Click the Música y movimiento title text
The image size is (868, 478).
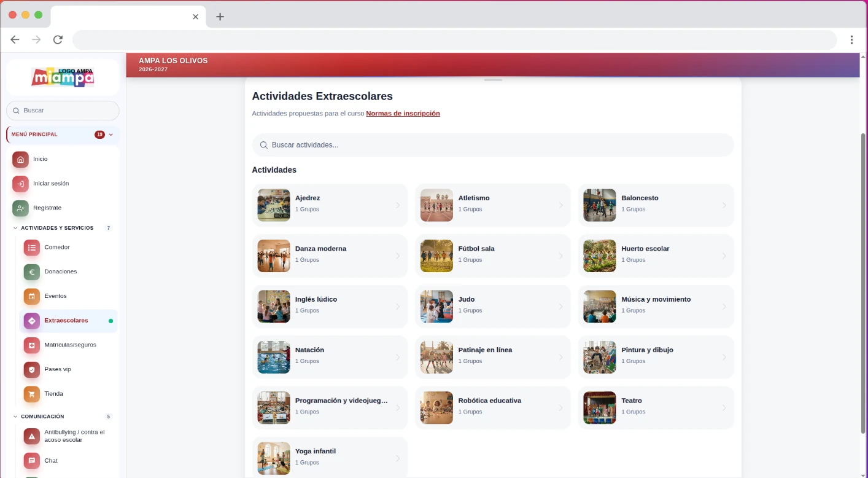656,299
